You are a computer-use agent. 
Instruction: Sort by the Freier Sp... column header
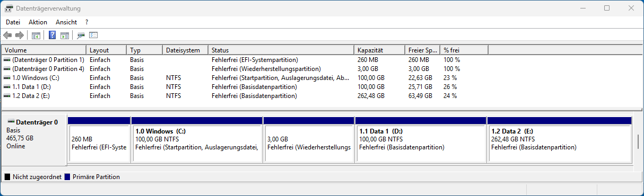coord(423,50)
